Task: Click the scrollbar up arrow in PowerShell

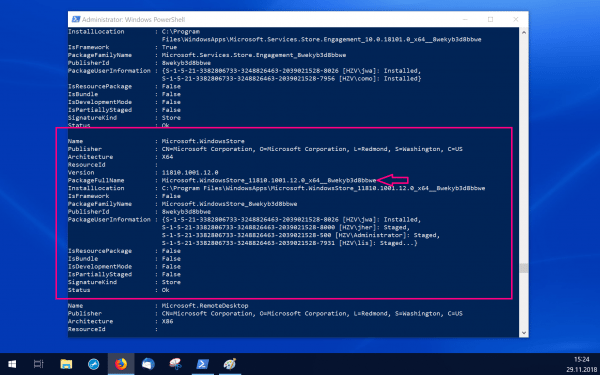Action: coord(524,33)
